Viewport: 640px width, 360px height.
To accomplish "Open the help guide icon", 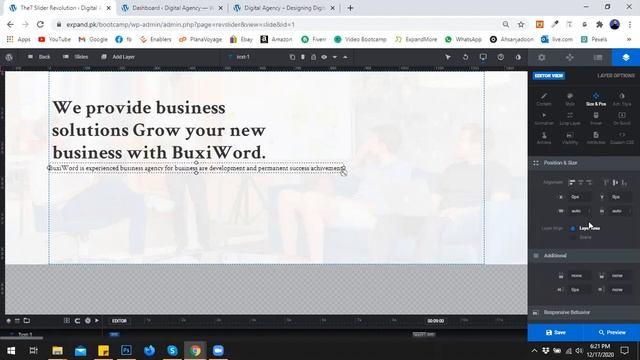I will pos(500,57).
